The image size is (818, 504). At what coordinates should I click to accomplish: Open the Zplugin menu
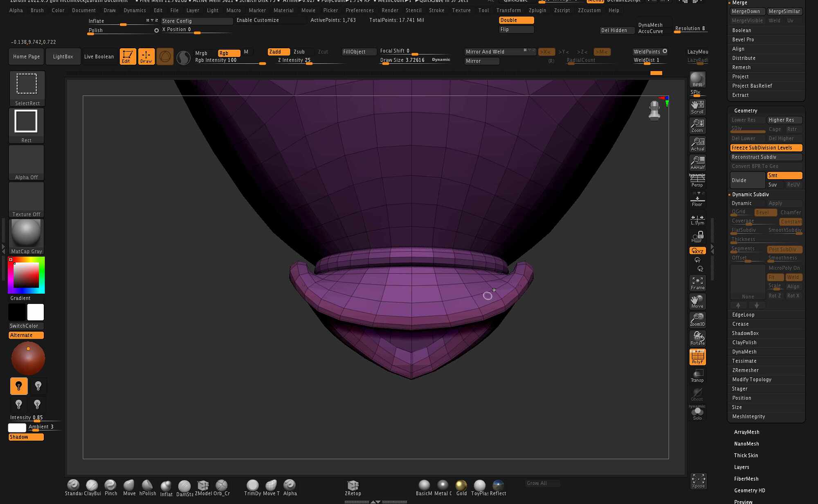[537, 10]
